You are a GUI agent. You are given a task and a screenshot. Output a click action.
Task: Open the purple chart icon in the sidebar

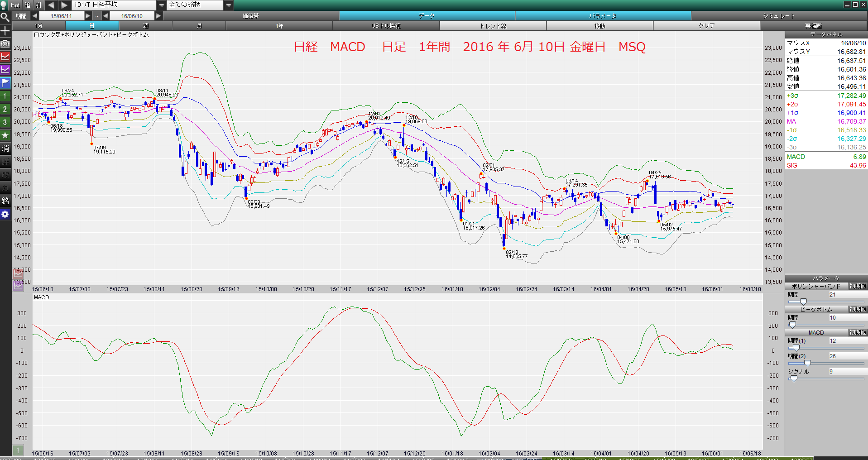point(5,70)
